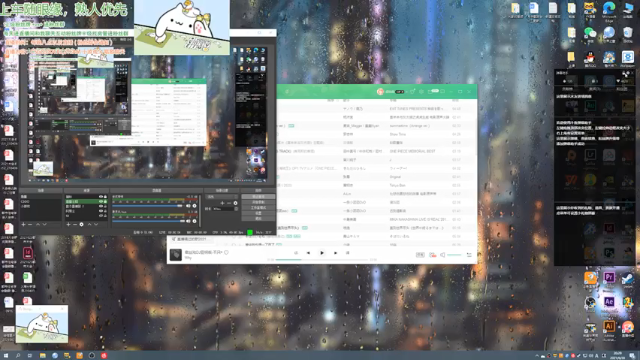Open source properties gear in OBS sources panel
Viewport: 640px width, 360px height.
pyautogui.click(x=81, y=224)
